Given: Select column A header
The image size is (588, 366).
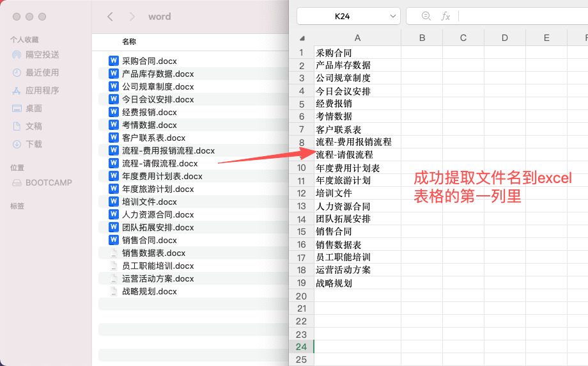Looking at the screenshot, I should point(357,38).
